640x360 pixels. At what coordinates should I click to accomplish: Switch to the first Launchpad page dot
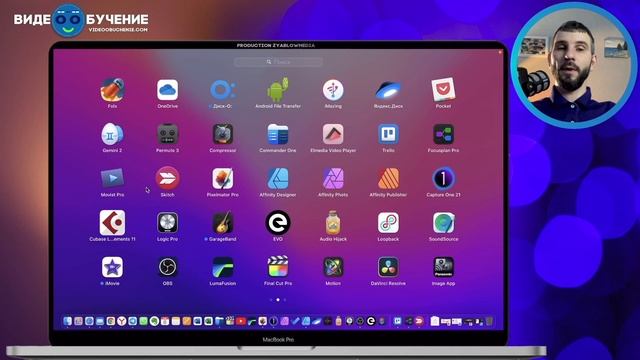click(x=271, y=300)
